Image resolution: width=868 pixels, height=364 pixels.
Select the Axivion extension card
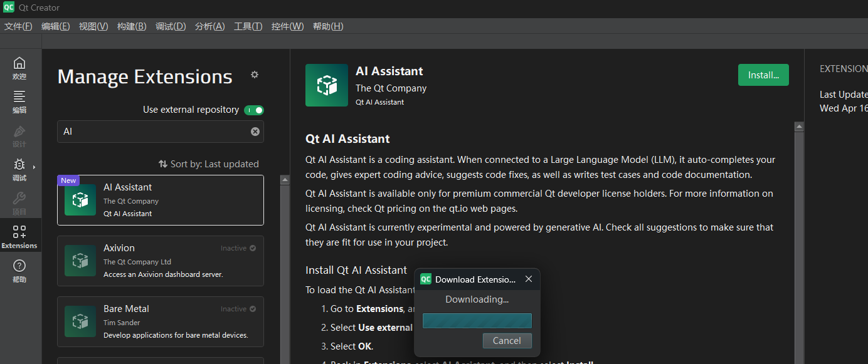(x=161, y=261)
